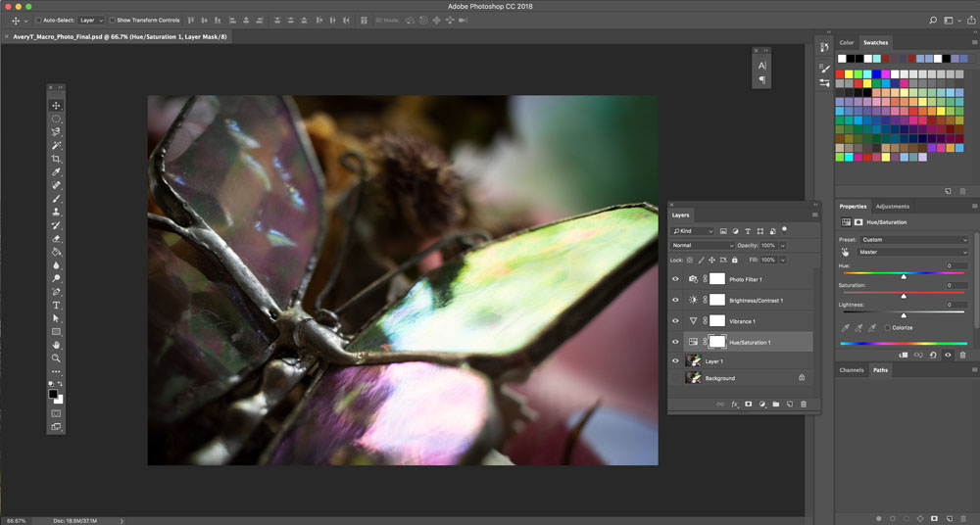
Task: Open the Opacity dropdown arrow
Action: 782,246
